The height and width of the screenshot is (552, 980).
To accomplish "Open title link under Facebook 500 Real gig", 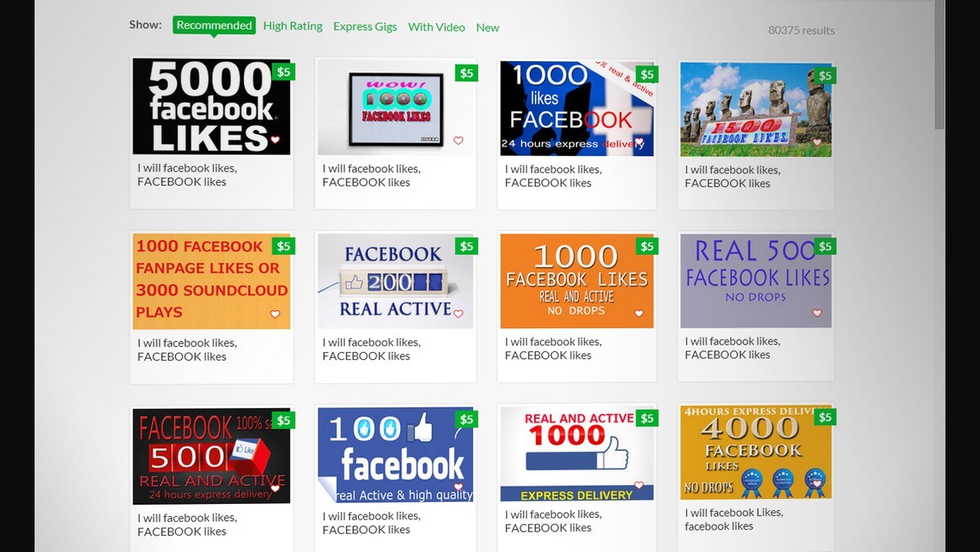I will tap(187, 524).
